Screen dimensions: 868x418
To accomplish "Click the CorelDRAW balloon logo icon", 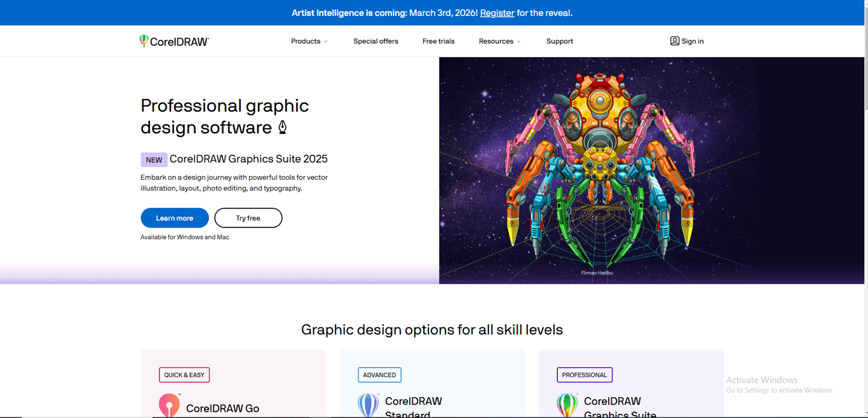I will (x=144, y=41).
